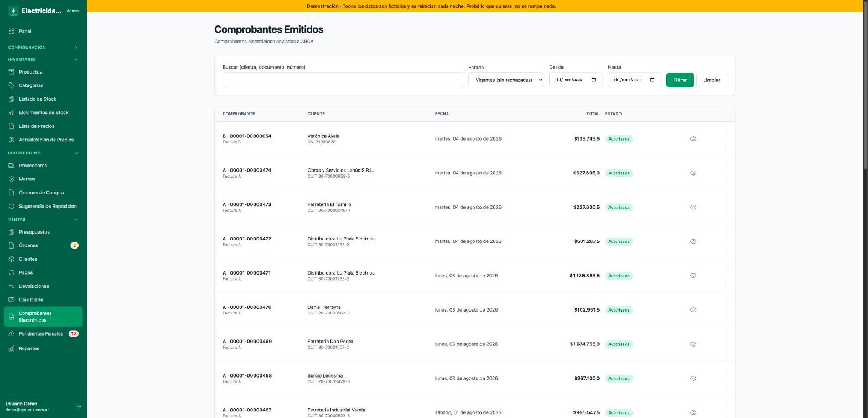
Task: Click the Sugerencia de Reposición icon
Action: click(11, 206)
